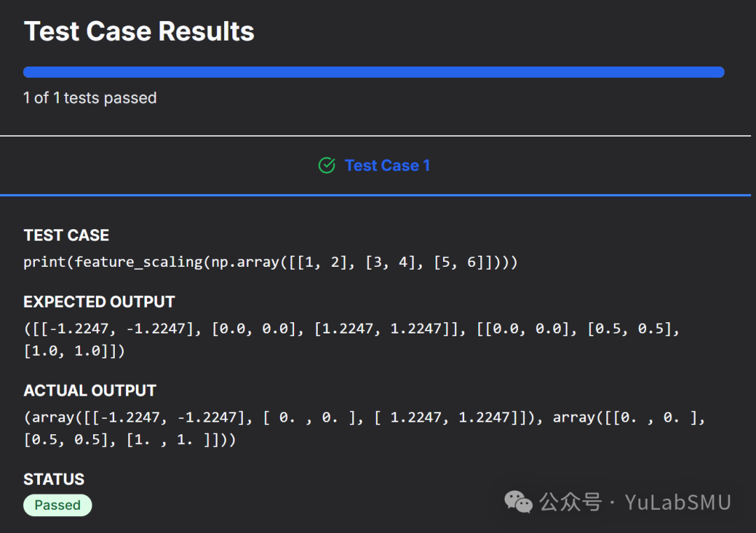The height and width of the screenshot is (533, 756).
Task: Click the white divider line under the test summary
Action: coord(378,135)
